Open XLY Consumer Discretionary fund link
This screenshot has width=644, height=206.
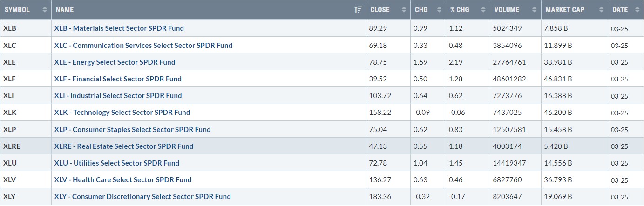click(x=142, y=197)
